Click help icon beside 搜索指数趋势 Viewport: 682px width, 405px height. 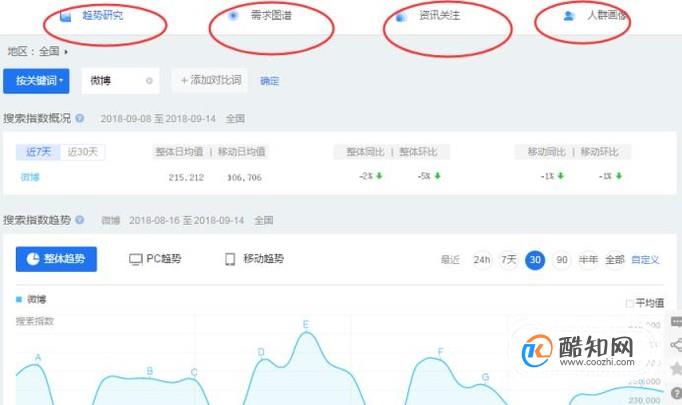(x=80, y=220)
